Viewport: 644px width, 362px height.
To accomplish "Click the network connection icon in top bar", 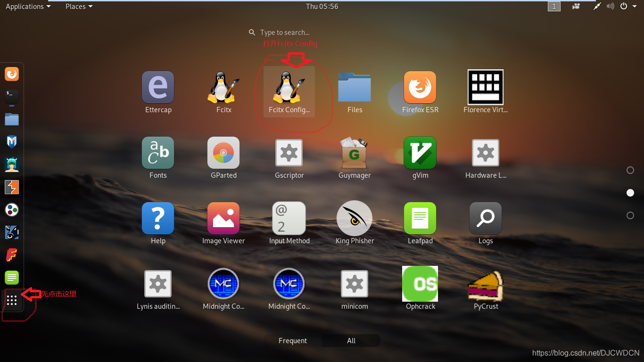I will click(597, 7).
